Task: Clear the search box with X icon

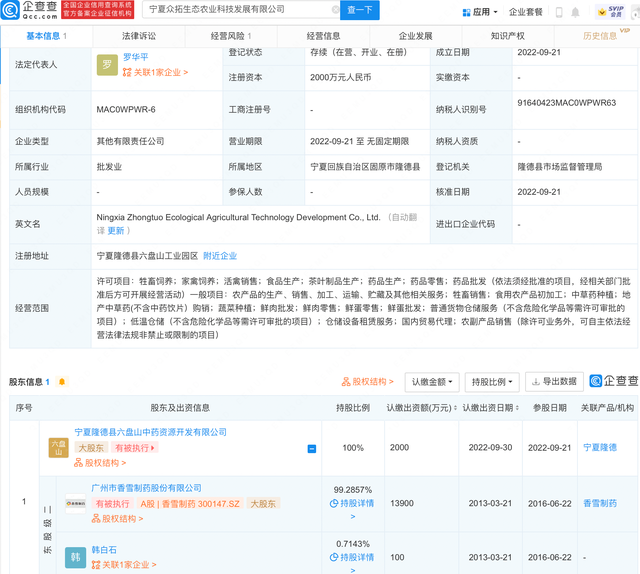Action: (x=335, y=10)
